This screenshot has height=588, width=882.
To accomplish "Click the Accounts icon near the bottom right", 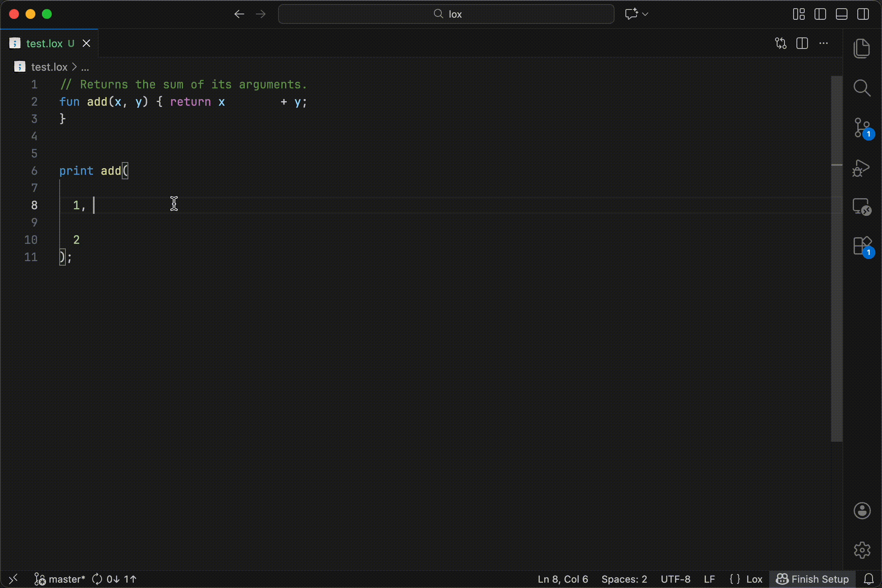I will click(x=862, y=511).
